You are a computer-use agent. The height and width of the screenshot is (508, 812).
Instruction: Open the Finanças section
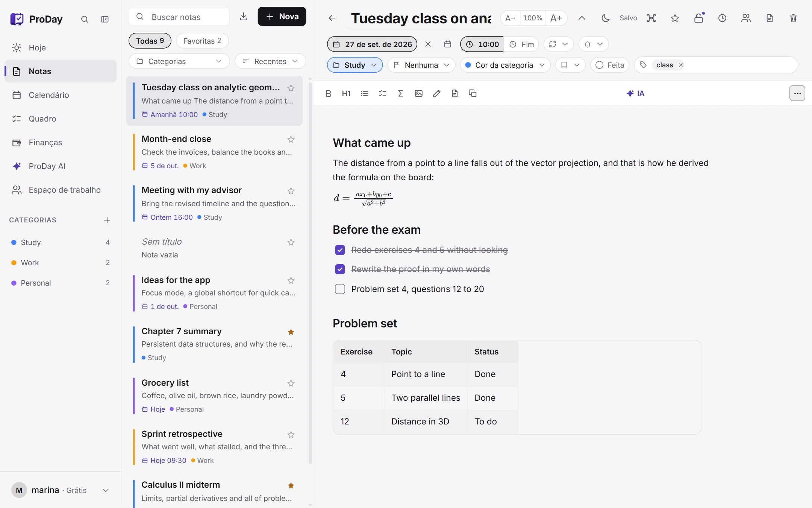pos(61,142)
